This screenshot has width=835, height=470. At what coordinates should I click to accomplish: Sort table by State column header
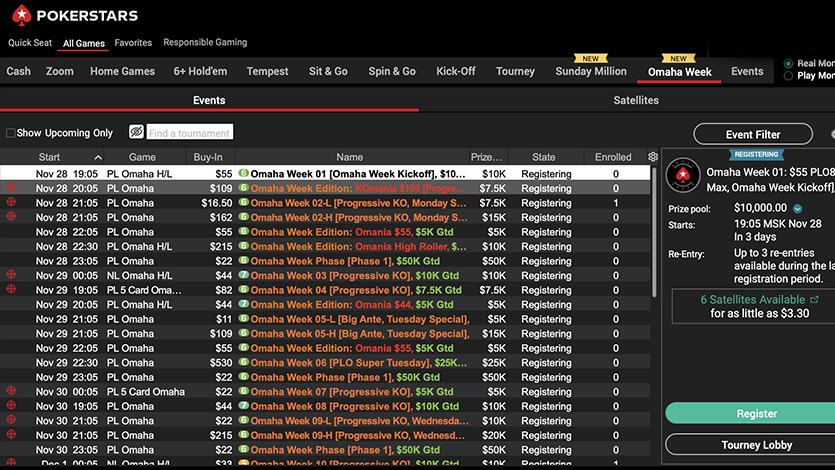pyautogui.click(x=543, y=157)
